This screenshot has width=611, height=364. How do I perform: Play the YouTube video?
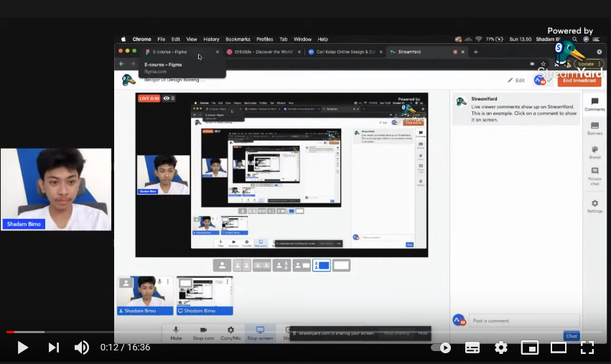[x=22, y=347]
